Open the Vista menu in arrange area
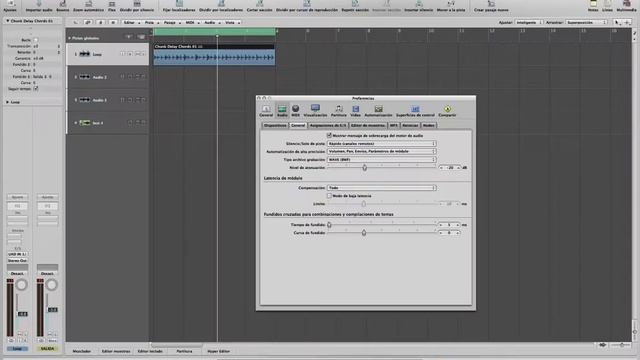640x360 pixels. coord(232,22)
